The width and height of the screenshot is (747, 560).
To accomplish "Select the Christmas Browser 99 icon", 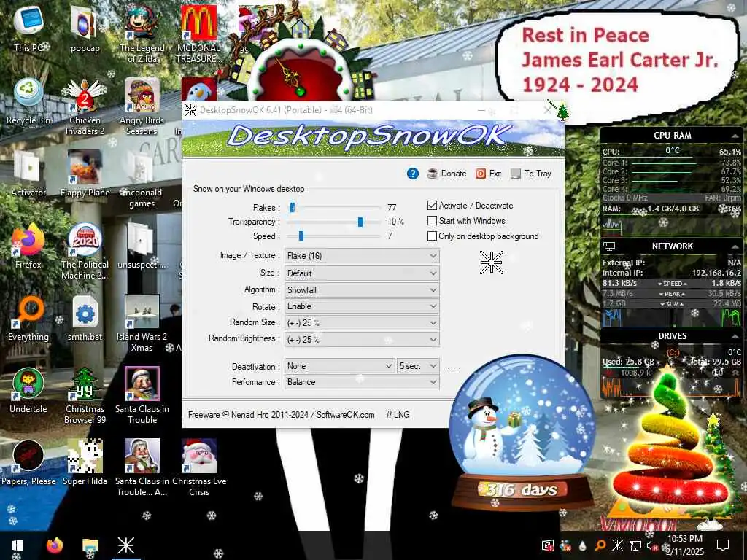I will [85, 396].
